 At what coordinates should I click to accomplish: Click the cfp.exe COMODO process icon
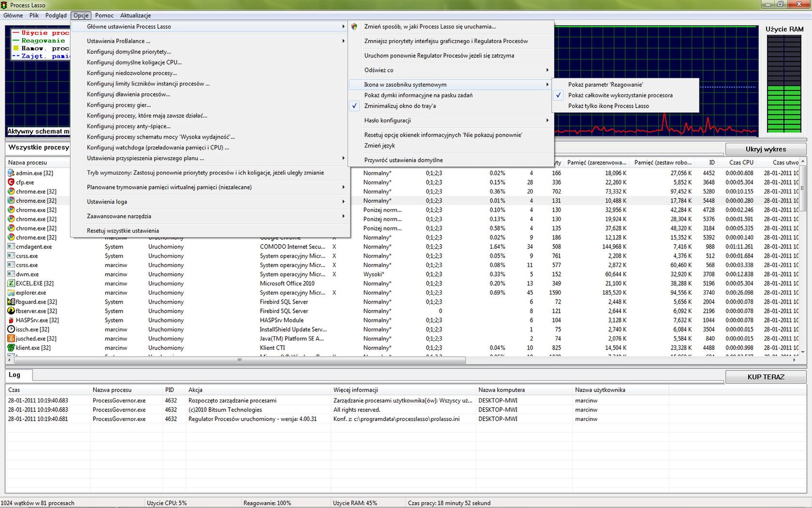click(x=11, y=182)
